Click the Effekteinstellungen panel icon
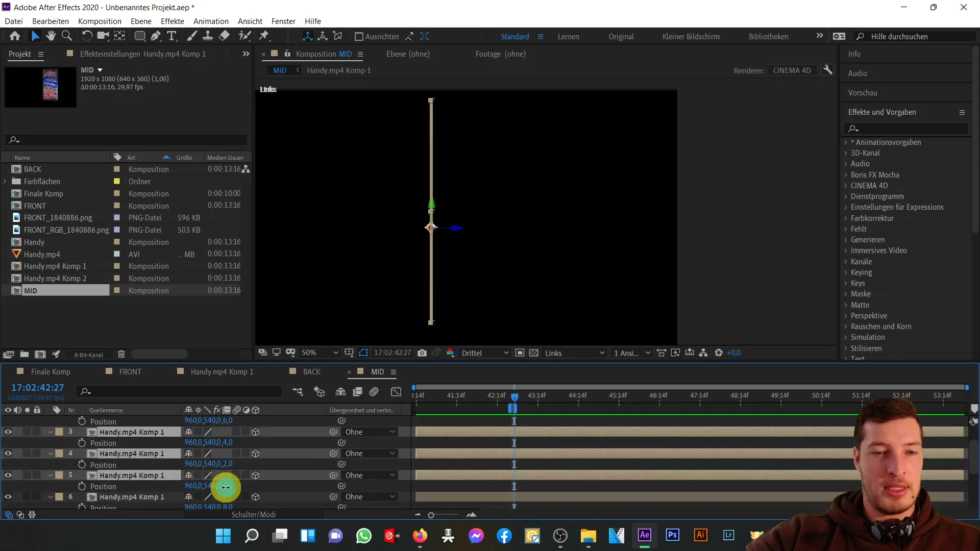980x551 pixels. (x=70, y=54)
